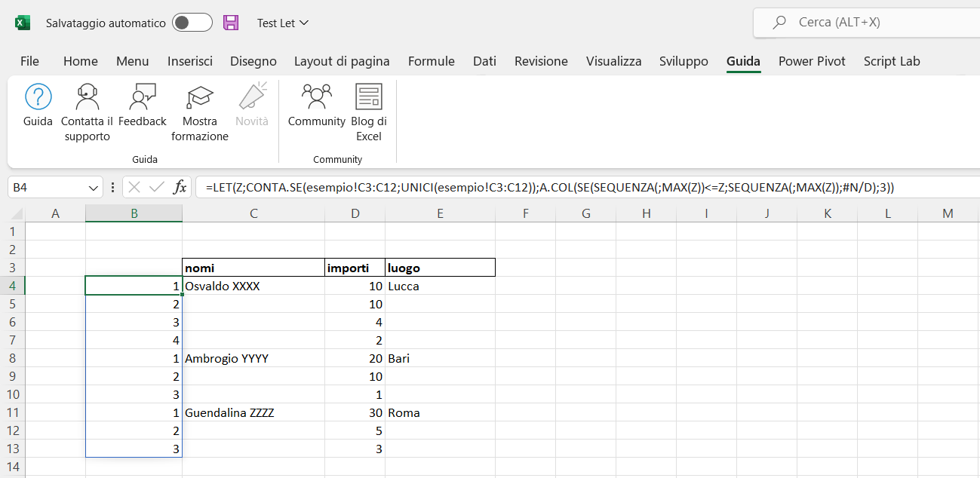
Task: Click Mostra formazione graduation cap icon
Action: pyautogui.click(x=200, y=97)
